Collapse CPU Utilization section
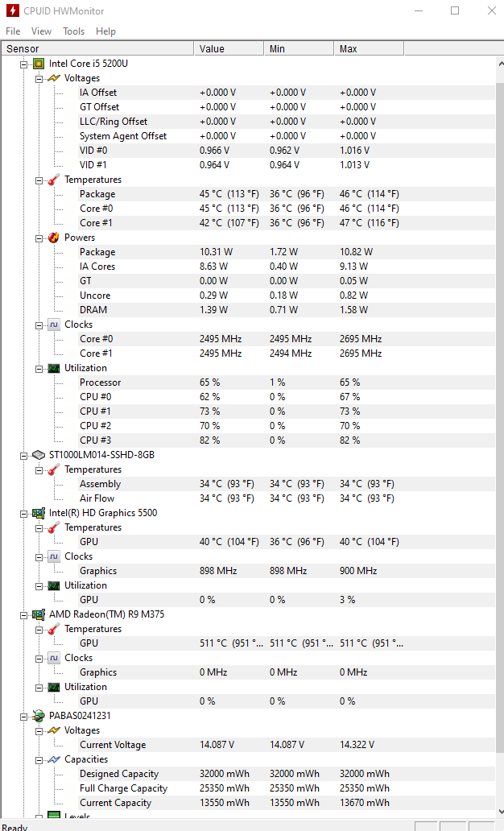 [39, 369]
